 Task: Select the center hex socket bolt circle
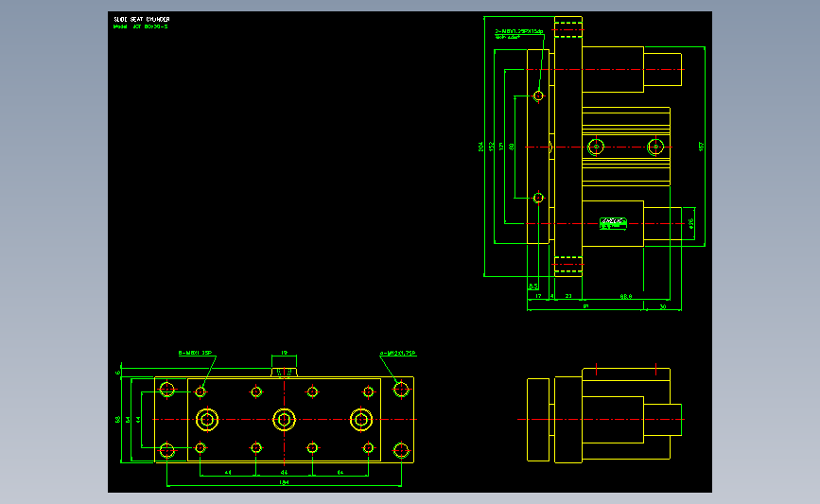pyautogui.click(x=284, y=419)
